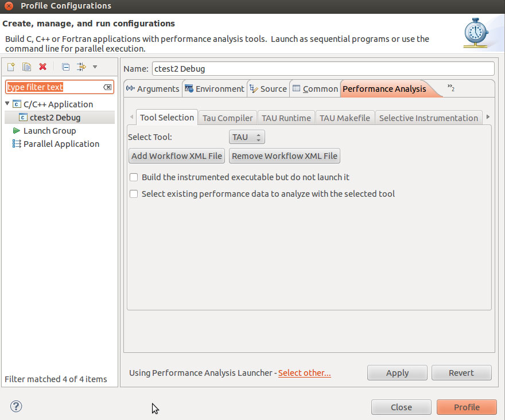The width and height of the screenshot is (505, 420).
Task: Open the Environment tab
Action: coord(214,89)
